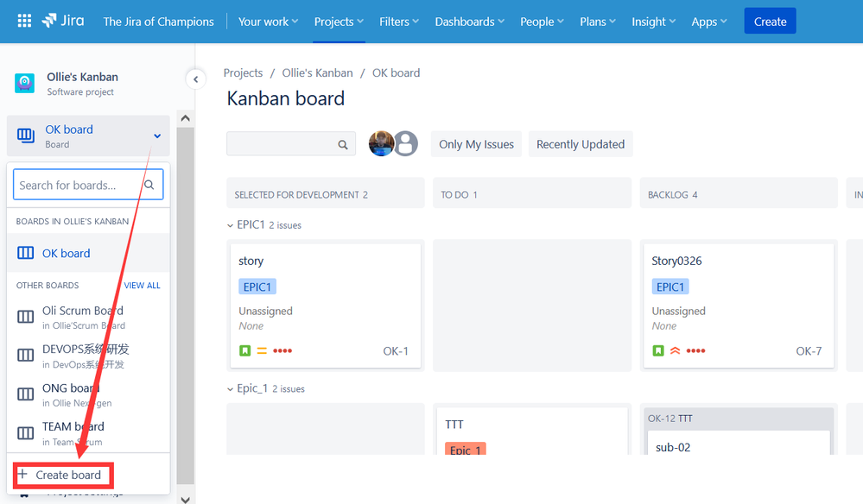The image size is (863, 504).
Task: Open the People dropdown menu
Action: pos(543,22)
